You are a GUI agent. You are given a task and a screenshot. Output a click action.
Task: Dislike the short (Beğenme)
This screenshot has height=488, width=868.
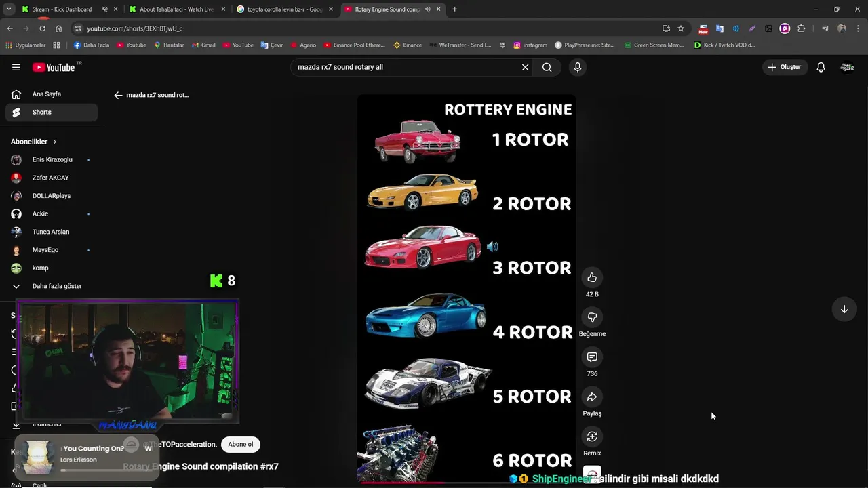pyautogui.click(x=592, y=317)
